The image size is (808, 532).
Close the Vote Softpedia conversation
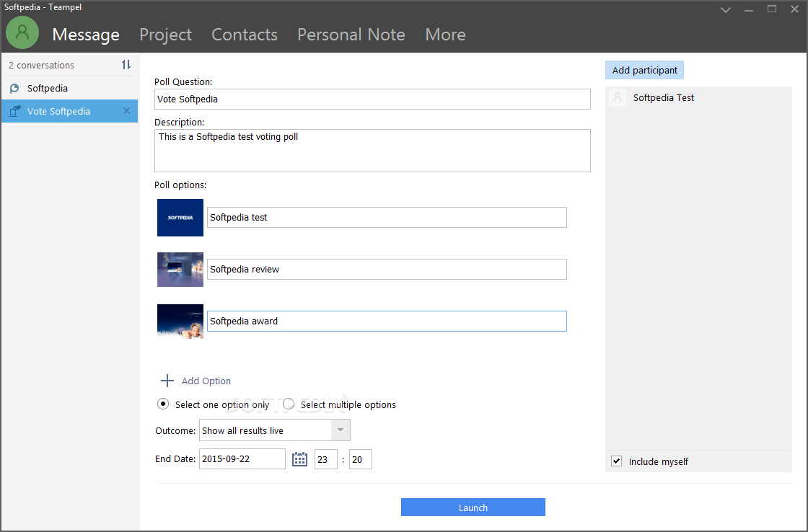tap(127, 111)
